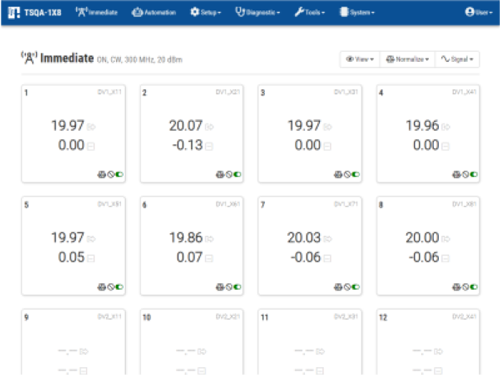
Task: Expand the System menu
Action: click(x=357, y=12)
